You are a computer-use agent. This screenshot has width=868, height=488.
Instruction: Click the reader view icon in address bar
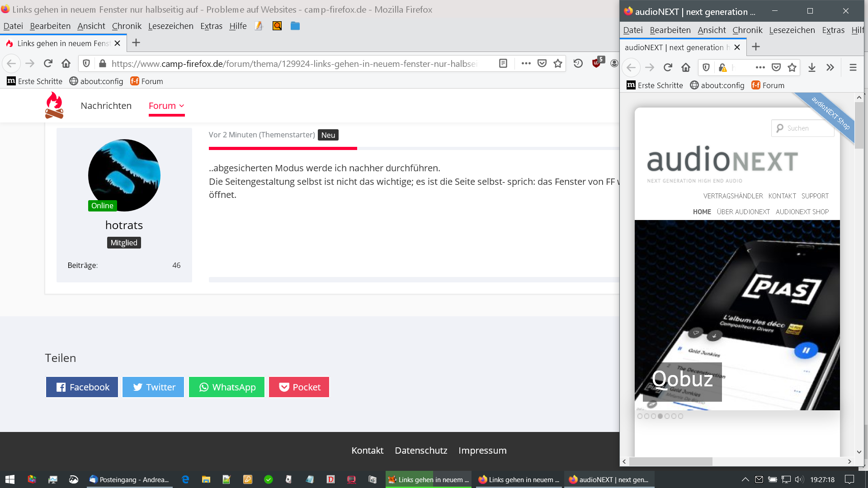503,64
